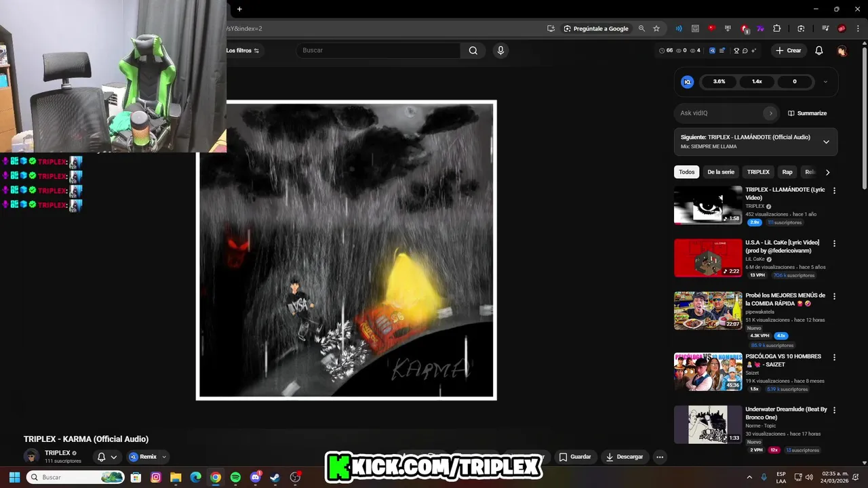Open a new Chrome tab with the plus icon
Image resolution: width=868 pixels, height=488 pixels.
tap(239, 9)
